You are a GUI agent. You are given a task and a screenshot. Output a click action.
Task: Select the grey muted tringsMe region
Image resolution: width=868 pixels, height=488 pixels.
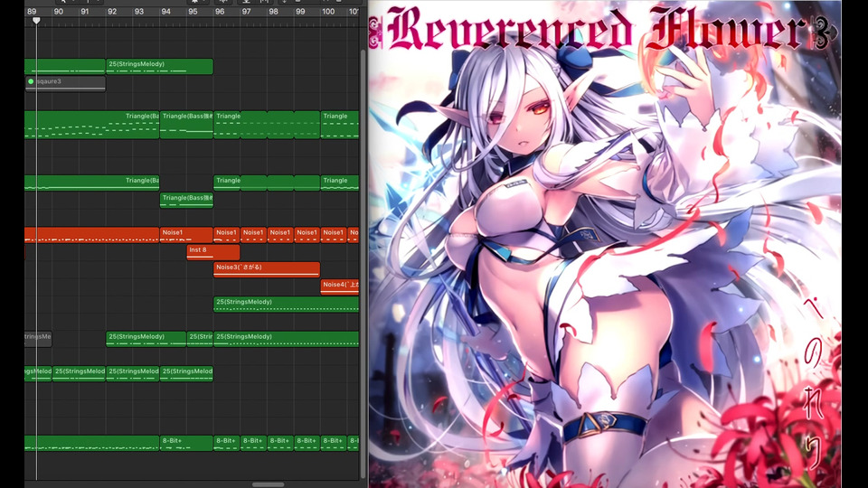click(38, 339)
